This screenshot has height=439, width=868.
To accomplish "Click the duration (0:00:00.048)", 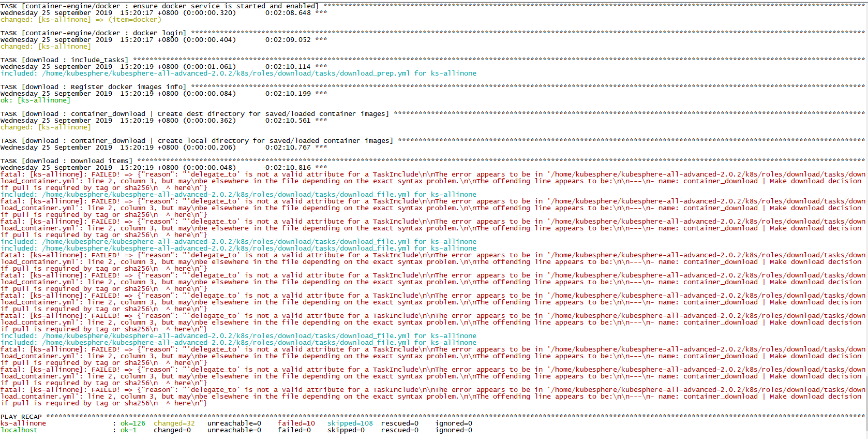I will click(209, 168).
